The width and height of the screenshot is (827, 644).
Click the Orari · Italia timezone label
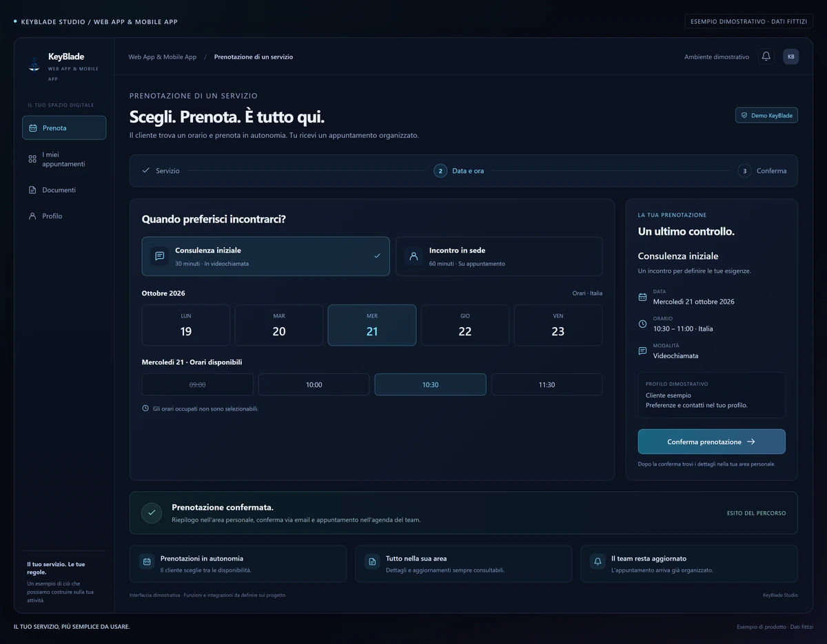(587, 293)
